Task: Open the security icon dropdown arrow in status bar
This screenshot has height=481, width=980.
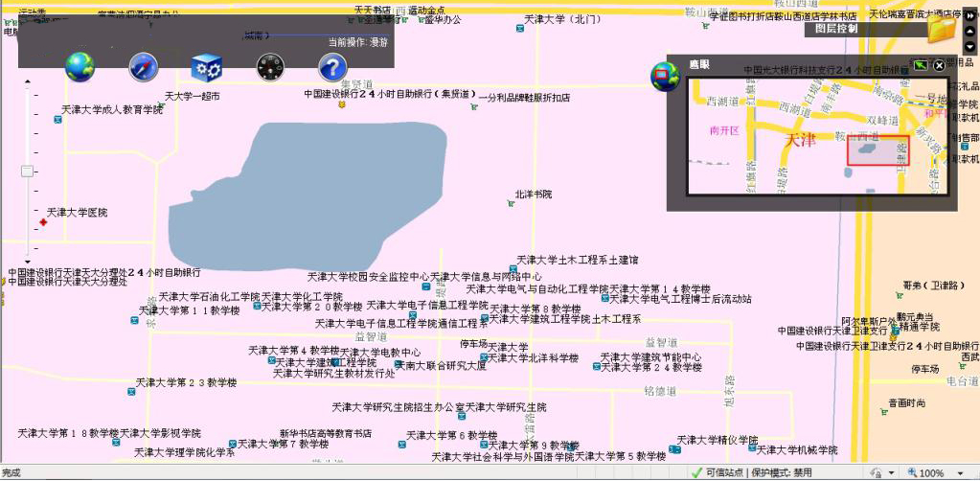Action: tap(891, 473)
